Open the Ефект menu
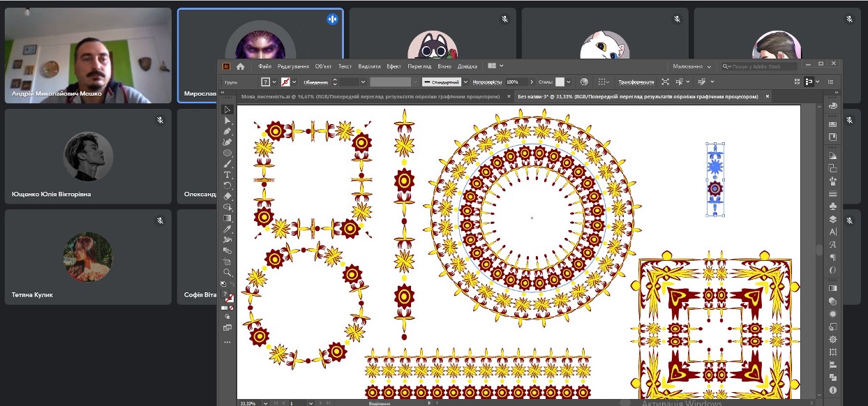Viewport: 868px width, 406px height. (x=394, y=66)
